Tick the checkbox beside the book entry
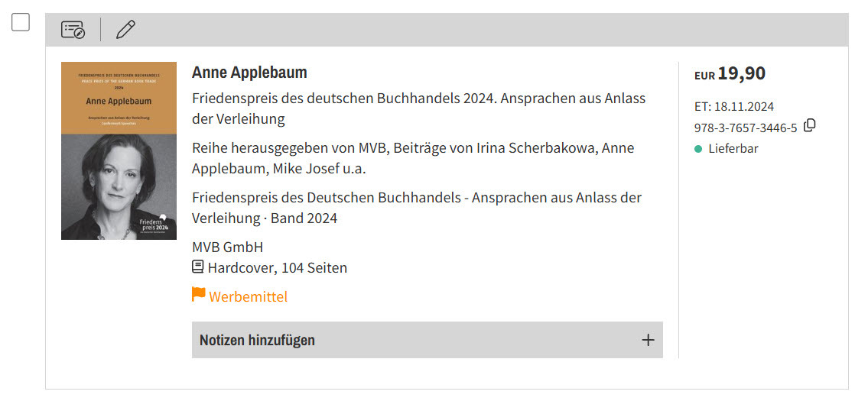This screenshot has height=401, width=868. pos(21,22)
